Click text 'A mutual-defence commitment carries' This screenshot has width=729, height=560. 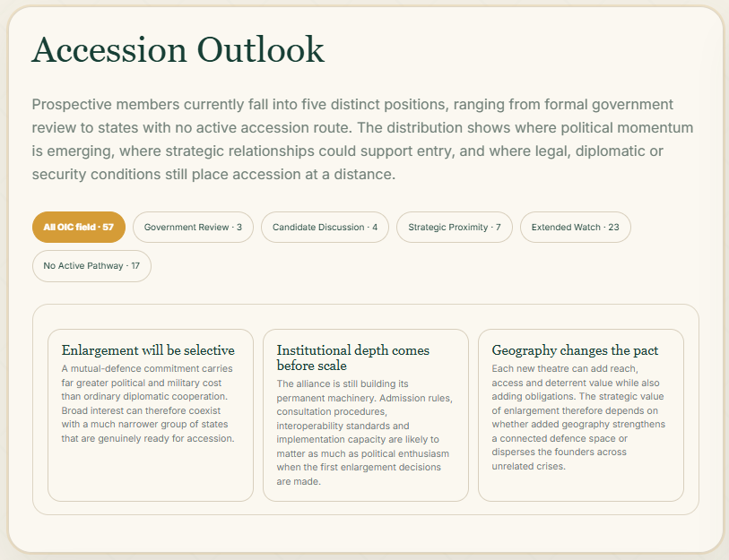point(147,368)
